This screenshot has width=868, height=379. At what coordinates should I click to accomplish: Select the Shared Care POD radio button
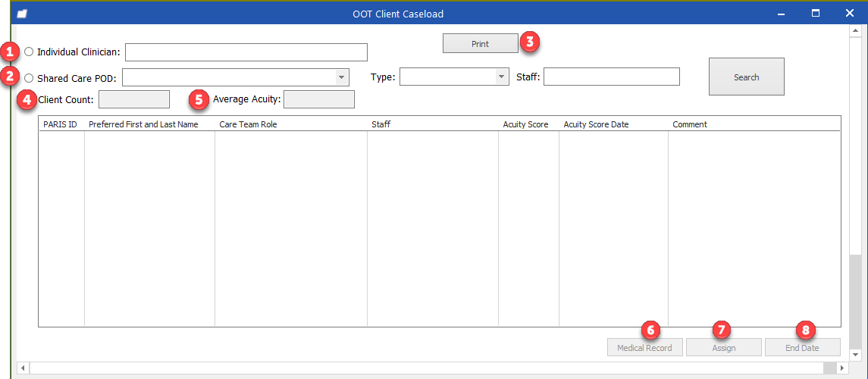(29, 77)
